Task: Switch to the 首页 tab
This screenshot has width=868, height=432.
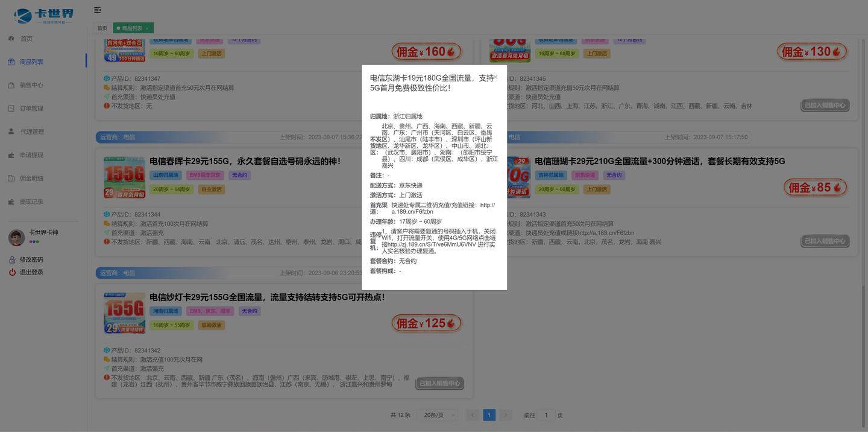Action: coord(102,28)
